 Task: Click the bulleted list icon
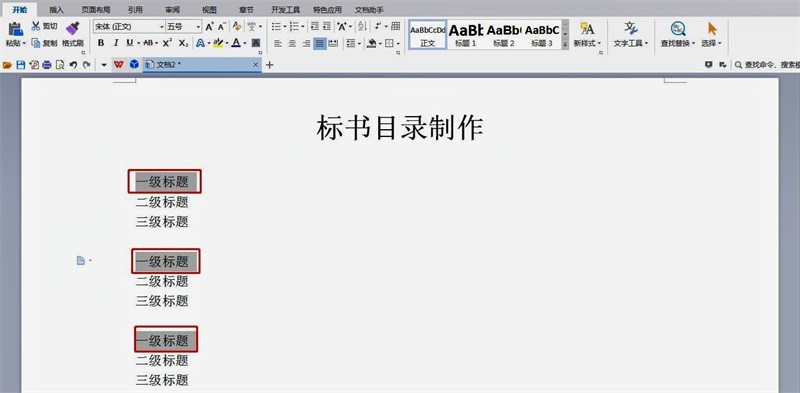coord(276,27)
